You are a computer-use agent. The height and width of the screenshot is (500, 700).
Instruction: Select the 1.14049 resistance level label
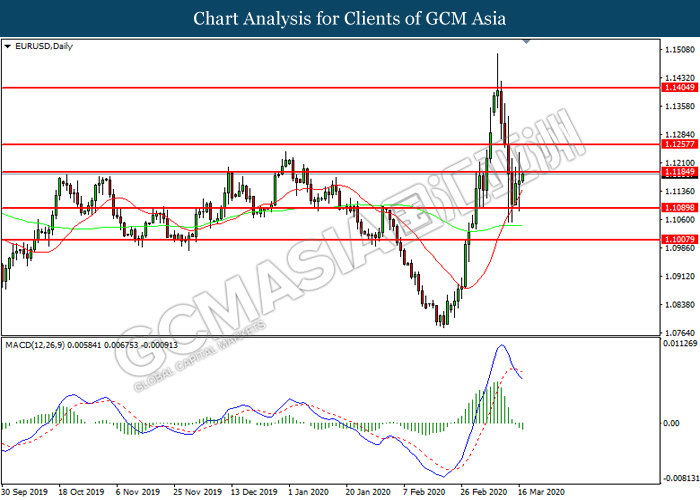[x=679, y=88]
